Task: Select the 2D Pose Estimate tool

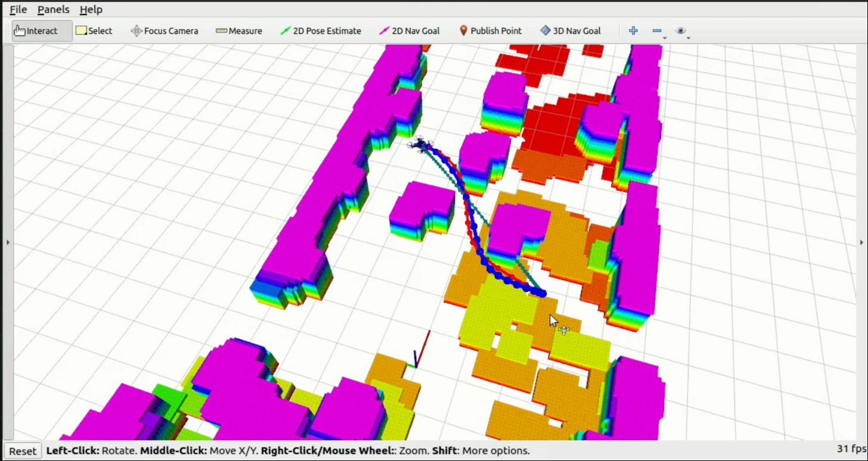Action: [320, 31]
